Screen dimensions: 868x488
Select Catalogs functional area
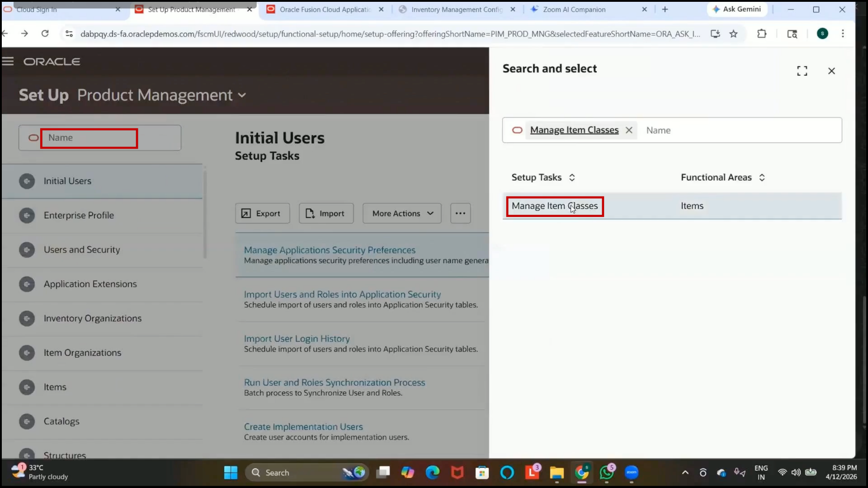[102, 422]
